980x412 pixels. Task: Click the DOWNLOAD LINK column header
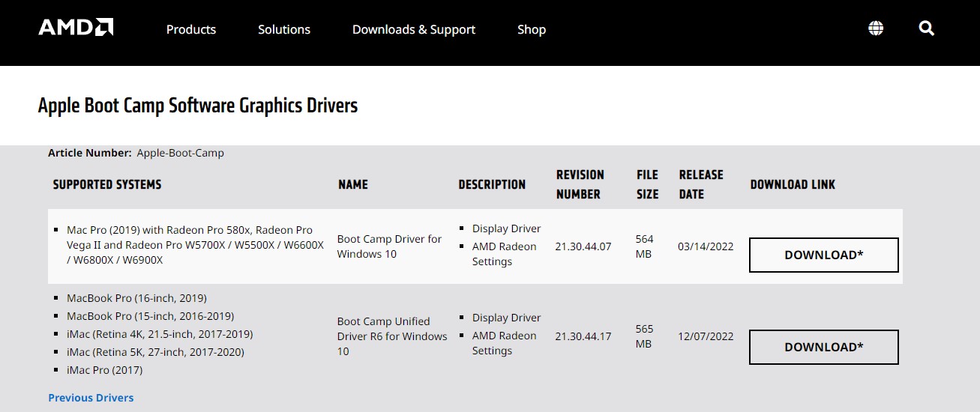(793, 184)
